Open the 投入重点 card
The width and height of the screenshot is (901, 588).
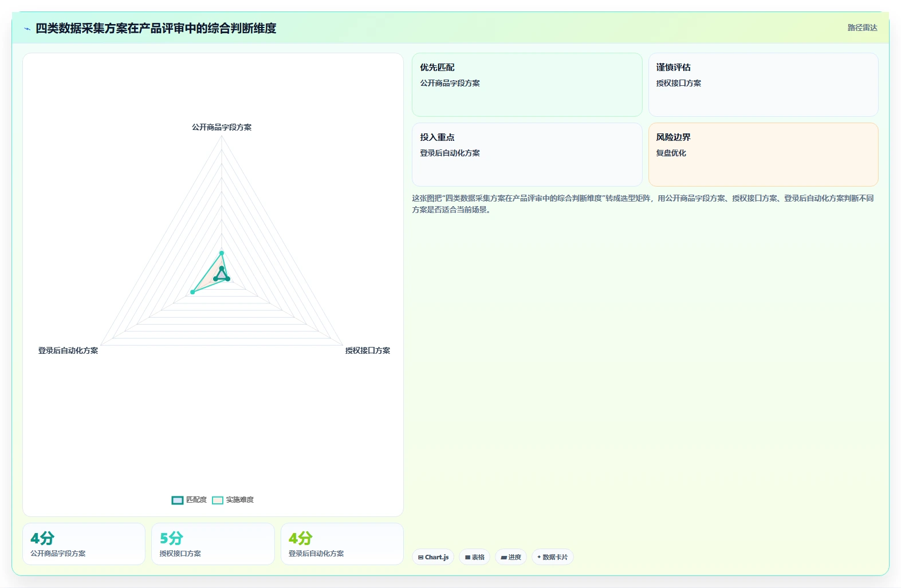pyautogui.click(x=527, y=155)
